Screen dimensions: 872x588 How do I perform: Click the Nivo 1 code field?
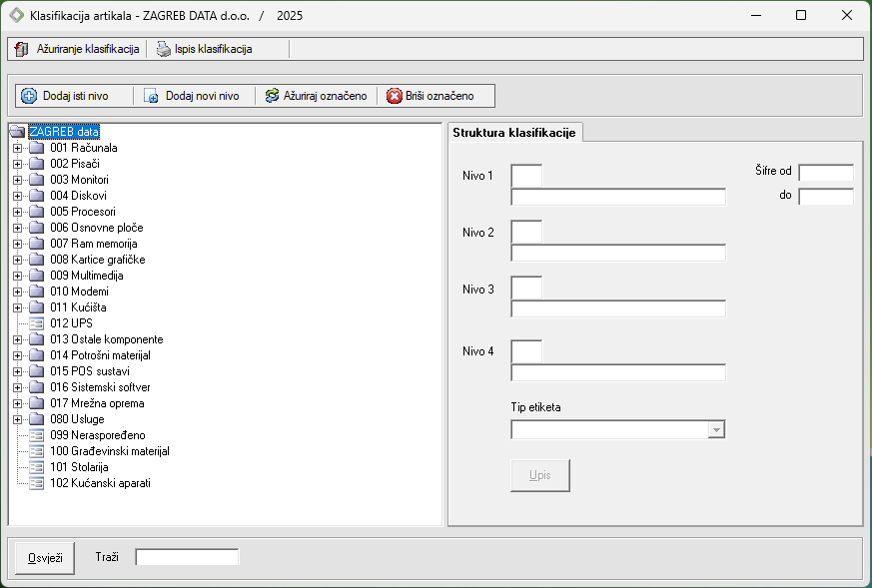point(526,176)
